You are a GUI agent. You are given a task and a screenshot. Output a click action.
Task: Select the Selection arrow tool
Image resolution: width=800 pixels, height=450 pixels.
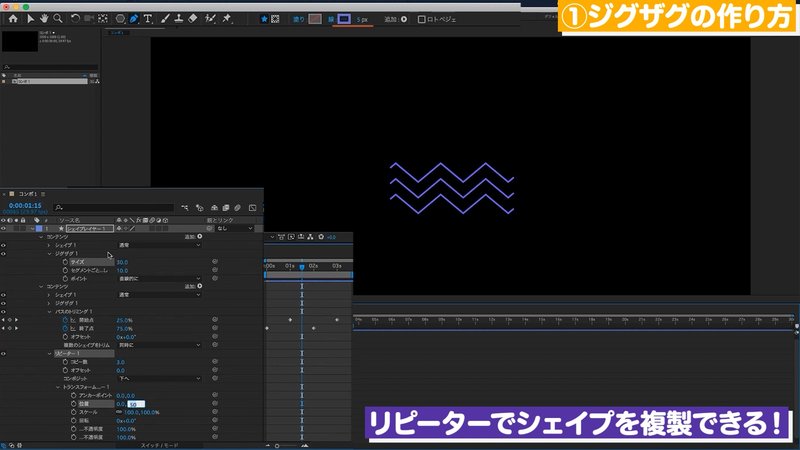click(x=30, y=19)
